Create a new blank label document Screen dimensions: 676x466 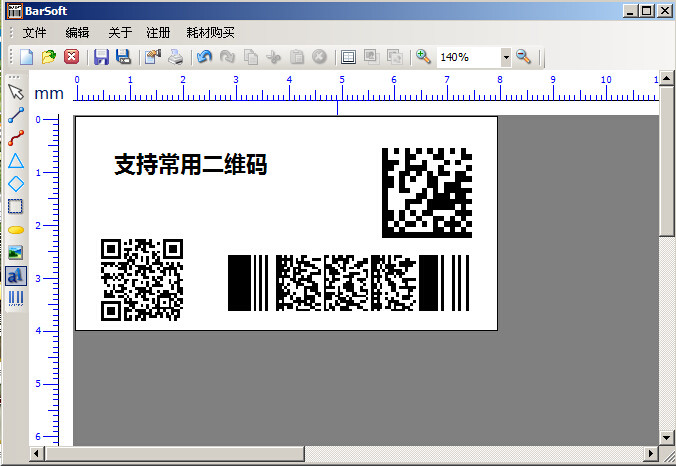coord(26,57)
